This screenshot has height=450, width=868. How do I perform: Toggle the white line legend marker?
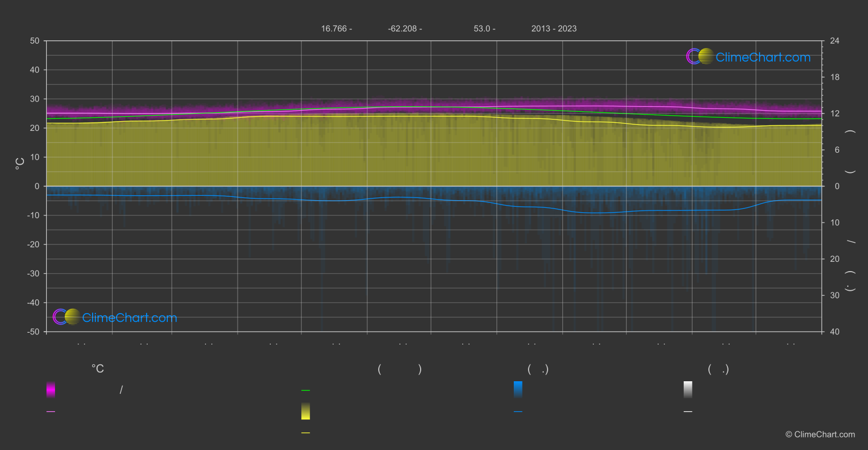point(688,412)
